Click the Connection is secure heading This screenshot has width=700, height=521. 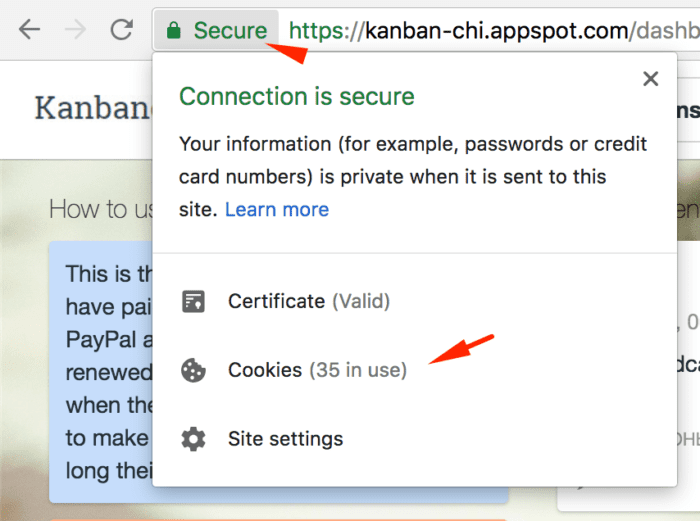pyautogui.click(x=297, y=96)
